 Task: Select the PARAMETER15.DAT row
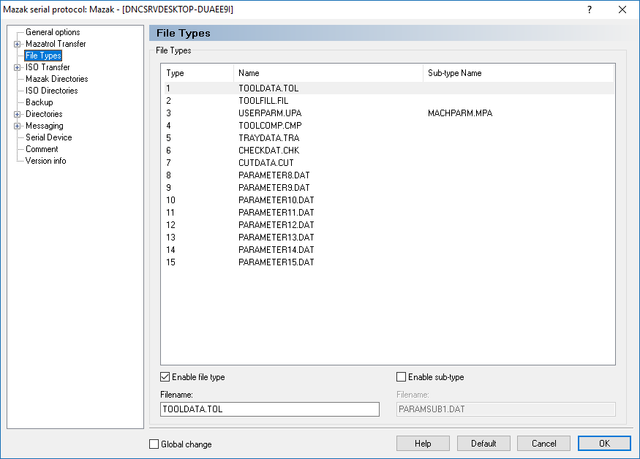(x=389, y=262)
